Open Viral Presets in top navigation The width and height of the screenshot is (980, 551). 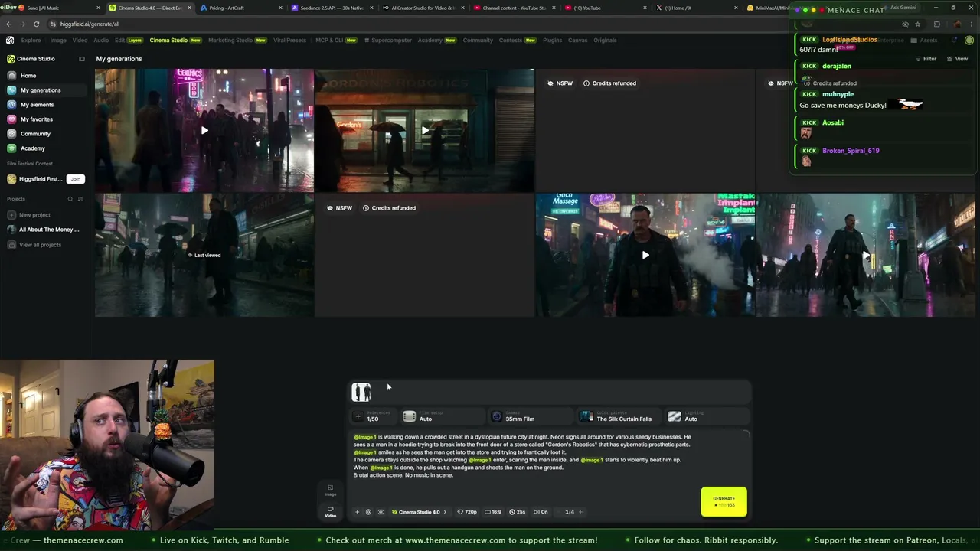click(289, 41)
